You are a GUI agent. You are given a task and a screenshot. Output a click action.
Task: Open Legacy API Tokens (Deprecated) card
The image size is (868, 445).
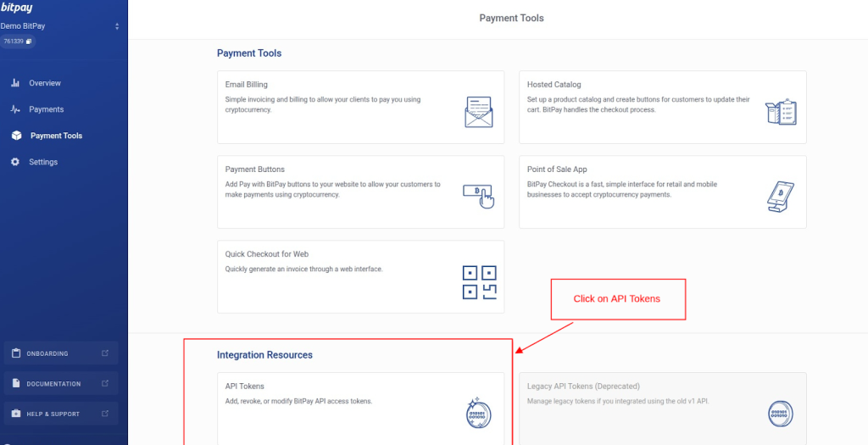coord(662,409)
